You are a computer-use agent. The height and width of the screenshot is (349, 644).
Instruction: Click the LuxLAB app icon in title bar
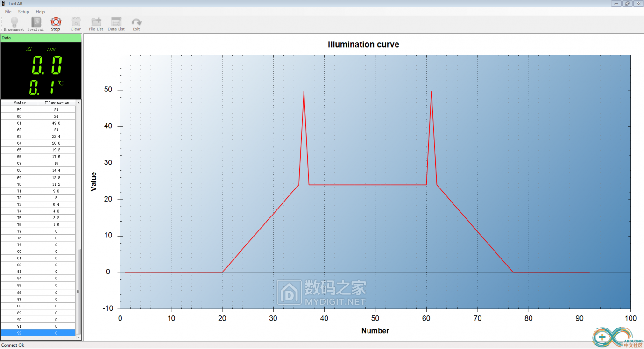(x=4, y=3)
